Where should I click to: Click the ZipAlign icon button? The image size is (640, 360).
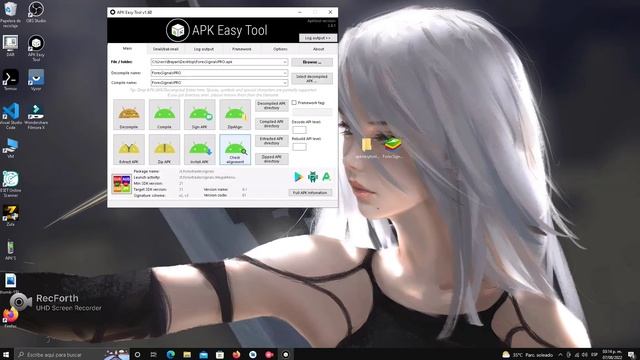click(235, 115)
